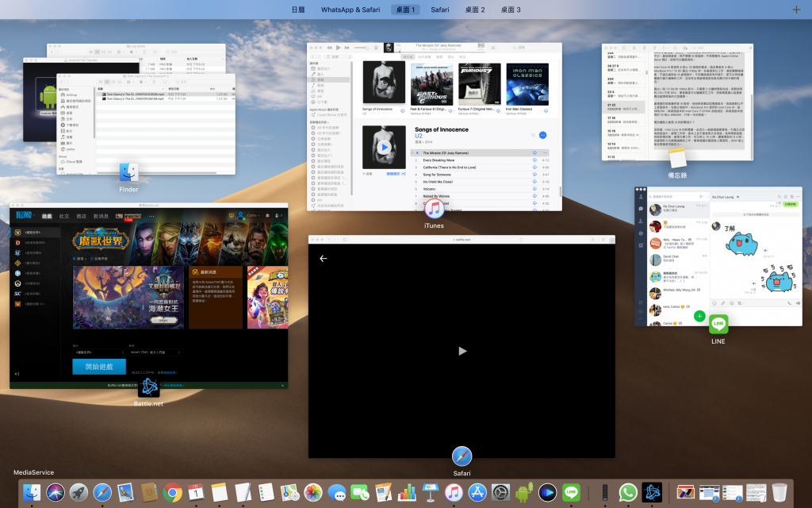Screen dimensions: 812x508
Task: Open Fast & Furious 6 album thumbnail
Action: 432,84
